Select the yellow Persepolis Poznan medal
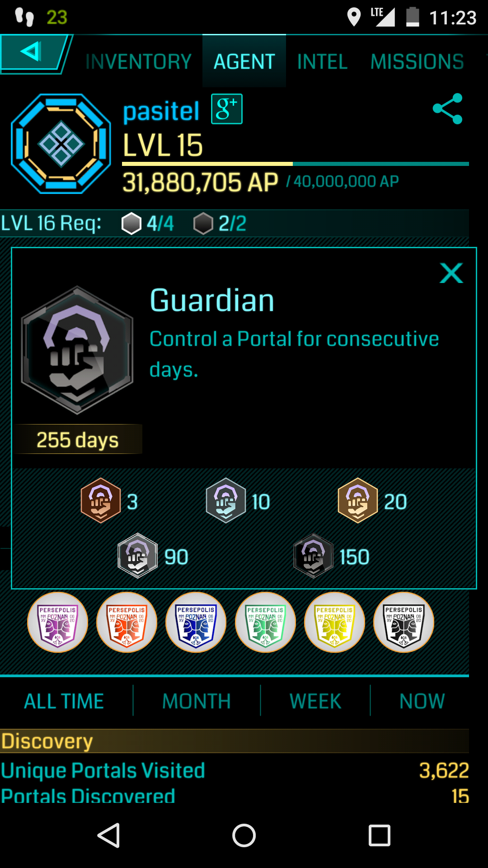488x868 pixels. 335,622
